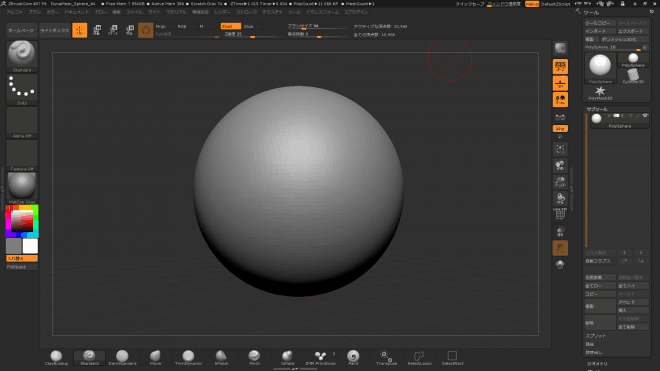Viewport: 660px width, 371px height.
Task: Click the Rotate view icon
Action: [560, 198]
